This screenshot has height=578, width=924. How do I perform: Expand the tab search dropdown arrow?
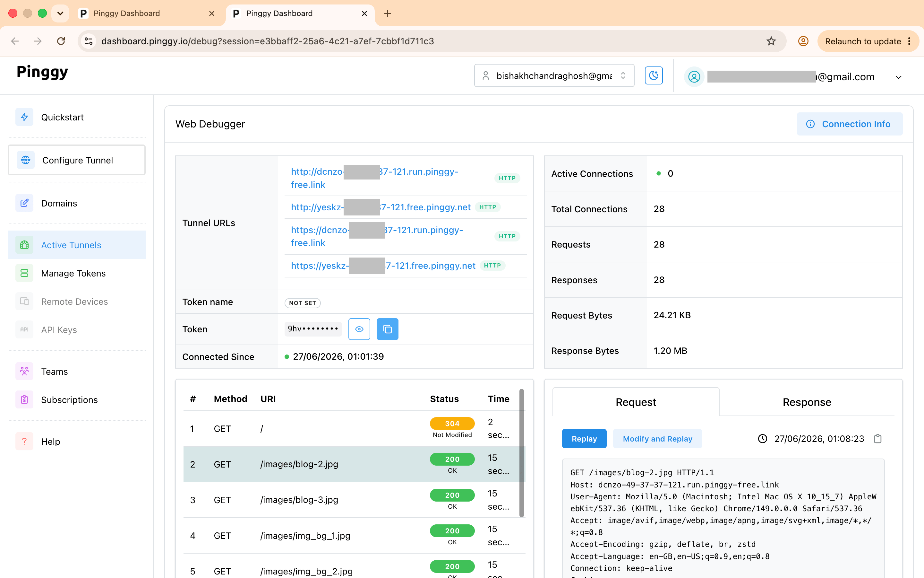point(60,13)
